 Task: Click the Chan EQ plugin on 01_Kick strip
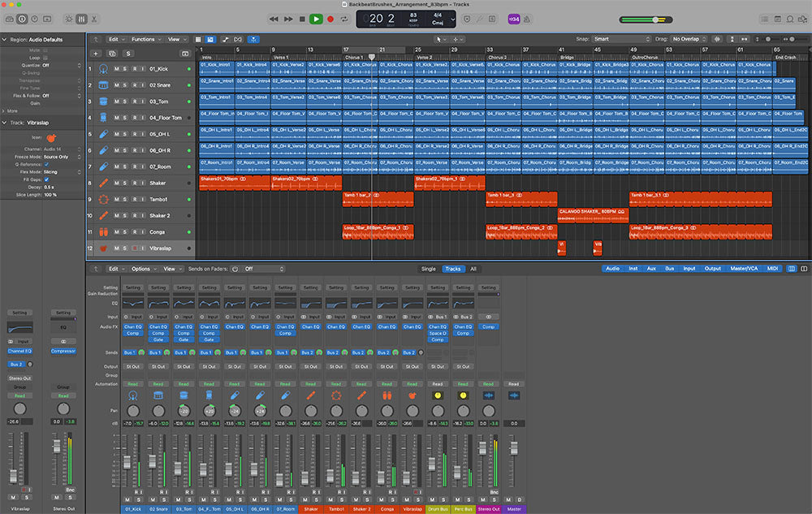coord(132,326)
